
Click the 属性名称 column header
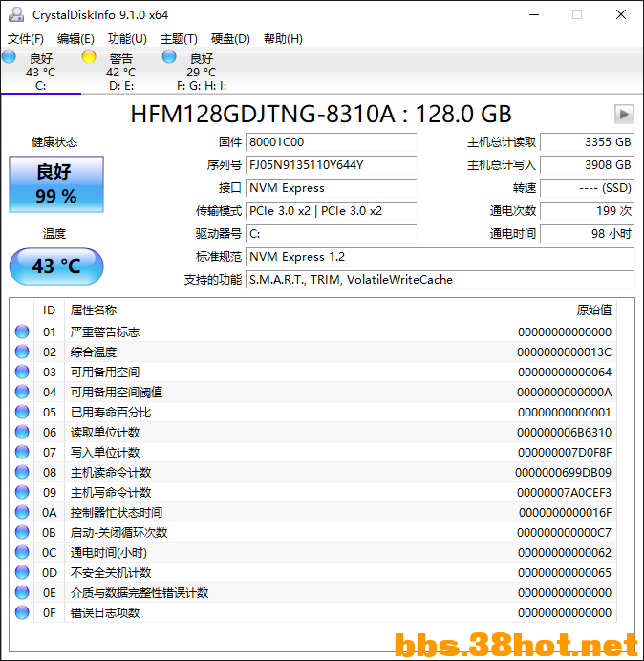(x=273, y=310)
